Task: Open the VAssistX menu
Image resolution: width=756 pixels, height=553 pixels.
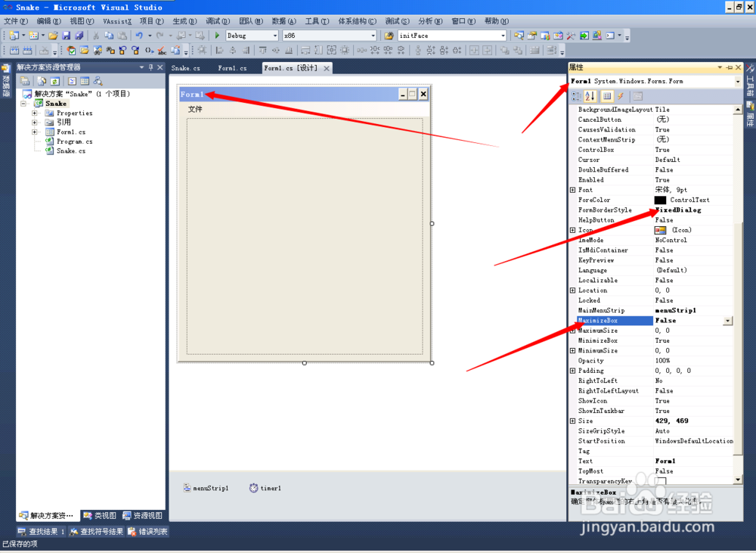Action: [x=117, y=21]
